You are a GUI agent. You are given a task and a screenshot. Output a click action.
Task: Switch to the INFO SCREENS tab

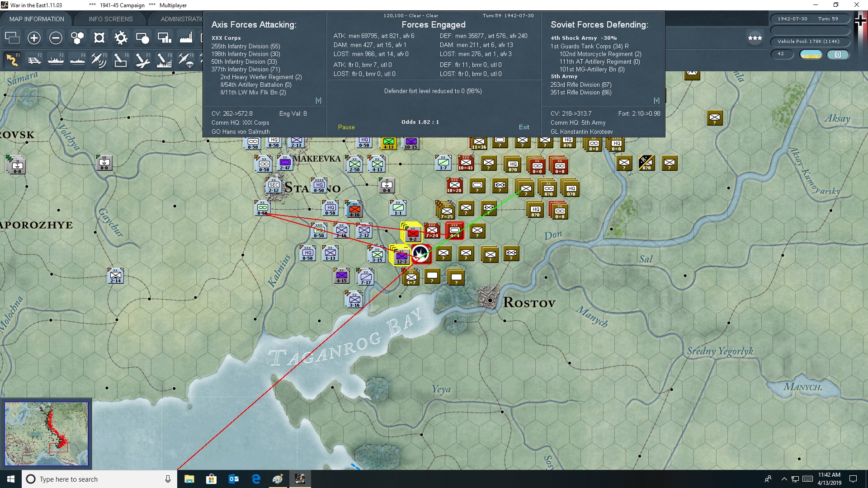coord(111,19)
